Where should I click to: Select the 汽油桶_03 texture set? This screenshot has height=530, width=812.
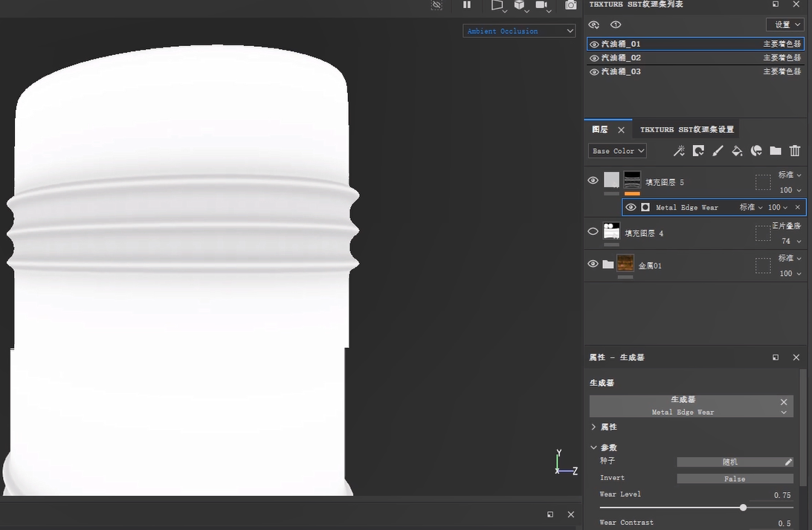621,72
